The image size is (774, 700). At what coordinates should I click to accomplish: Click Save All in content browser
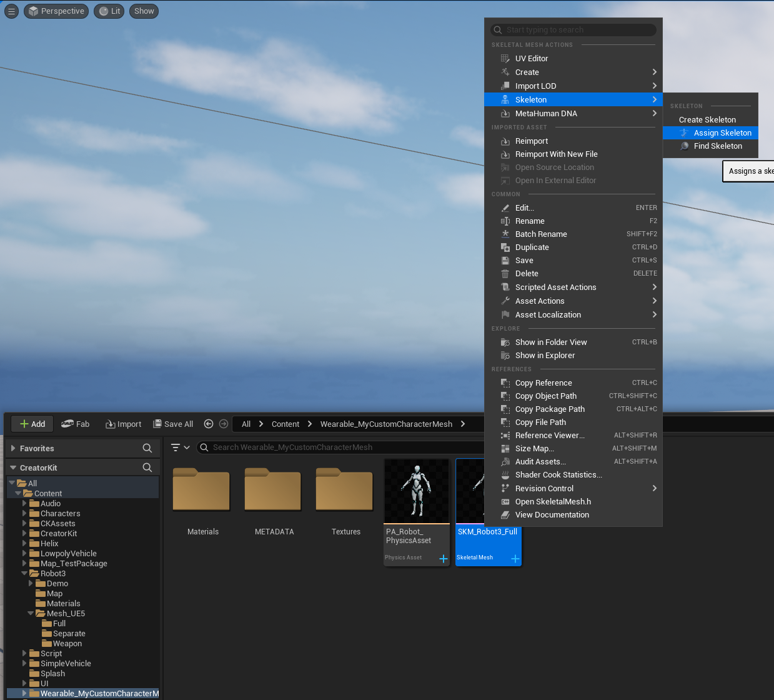tap(173, 424)
